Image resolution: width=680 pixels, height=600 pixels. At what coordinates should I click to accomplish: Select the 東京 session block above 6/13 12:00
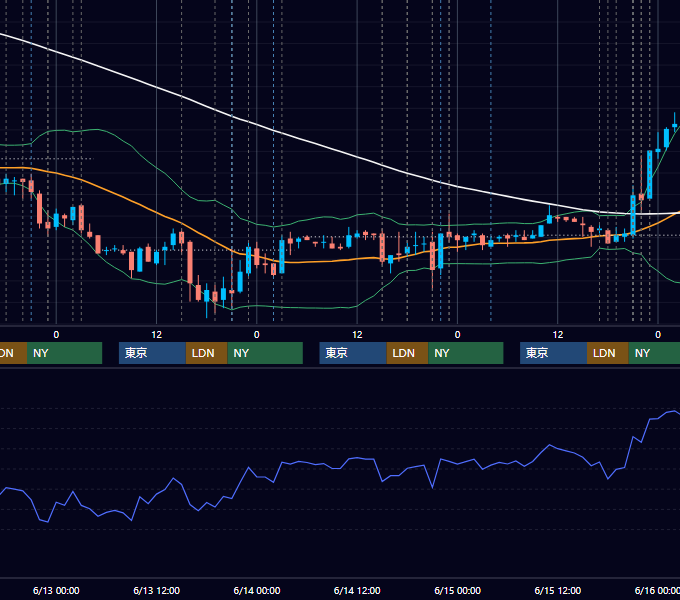[152, 353]
